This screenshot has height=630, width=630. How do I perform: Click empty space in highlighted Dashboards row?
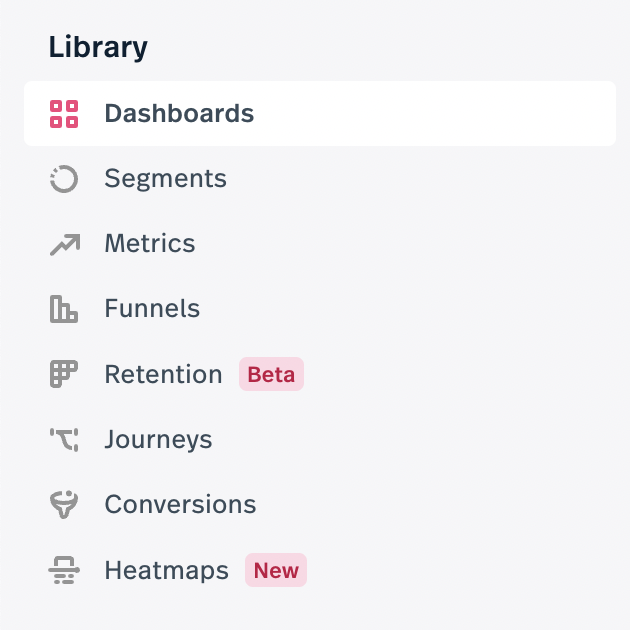[x=434, y=114]
